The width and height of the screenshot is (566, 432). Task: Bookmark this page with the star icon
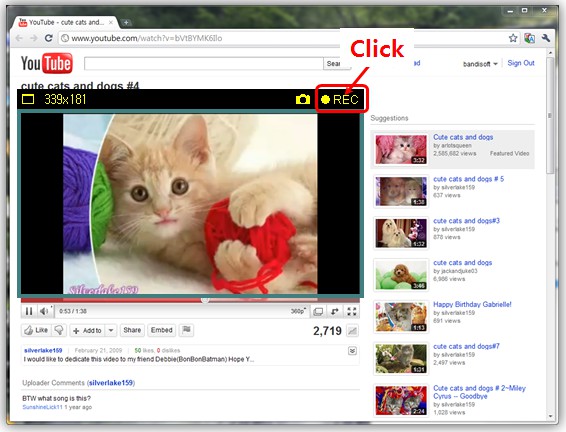(x=513, y=38)
